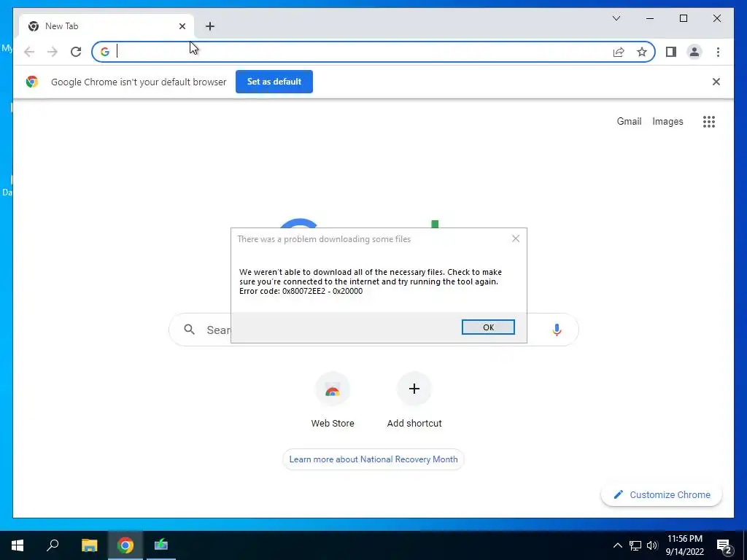
Task: Click Customize Chrome button
Action: click(662, 495)
